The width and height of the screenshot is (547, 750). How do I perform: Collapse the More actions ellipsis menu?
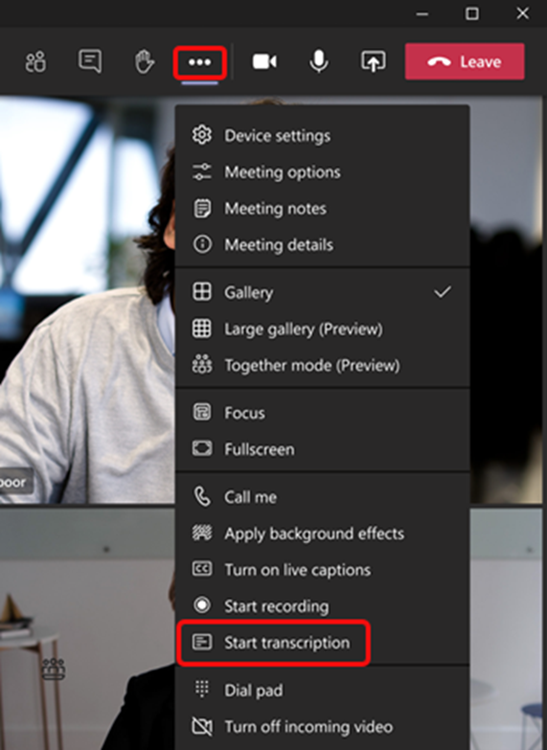[199, 62]
